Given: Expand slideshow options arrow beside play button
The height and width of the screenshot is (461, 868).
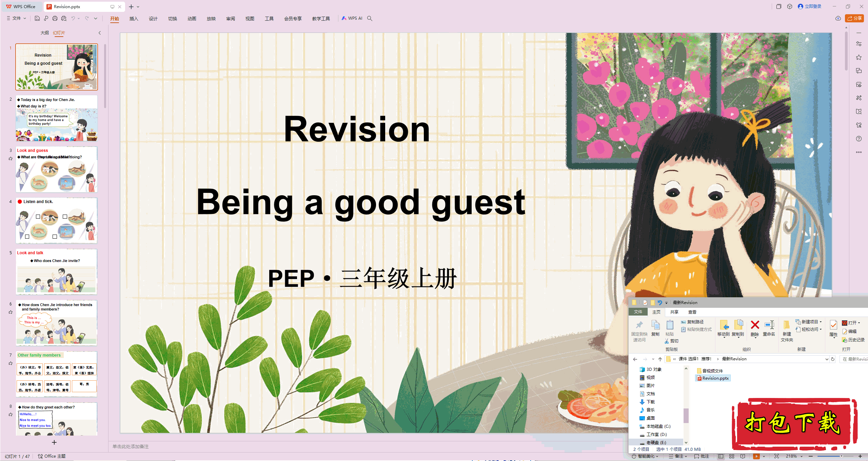Looking at the screenshot, I should tap(764, 456).
